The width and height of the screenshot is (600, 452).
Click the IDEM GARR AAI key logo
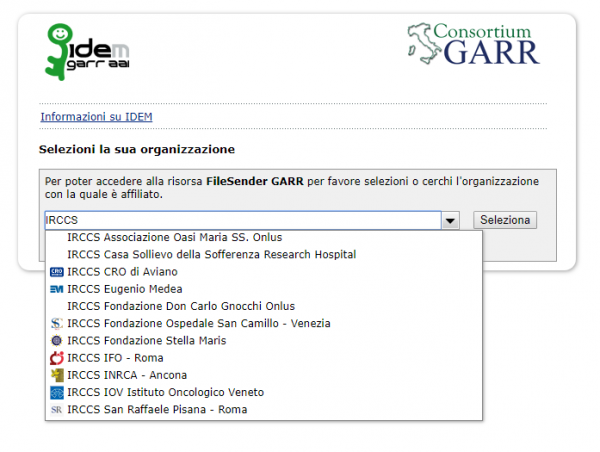point(87,52)
